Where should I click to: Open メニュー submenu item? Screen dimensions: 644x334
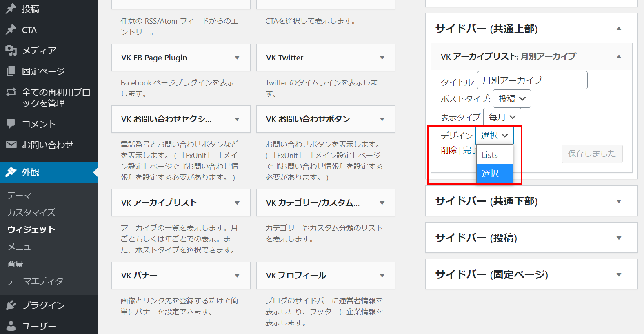click(x=23, y=247)
